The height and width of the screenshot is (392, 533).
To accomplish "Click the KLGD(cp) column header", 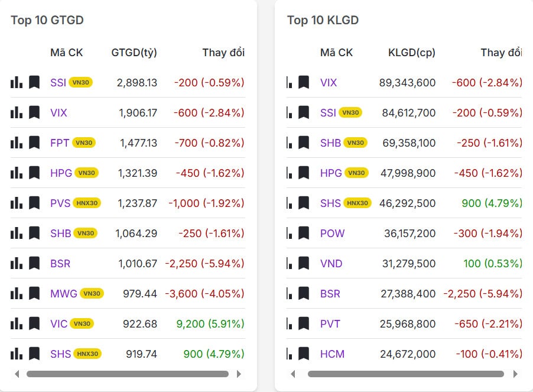I will coord(411,53).
